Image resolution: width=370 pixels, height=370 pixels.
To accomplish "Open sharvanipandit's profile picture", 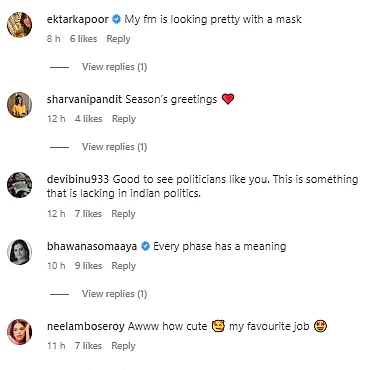I will [x=20, y=105].
